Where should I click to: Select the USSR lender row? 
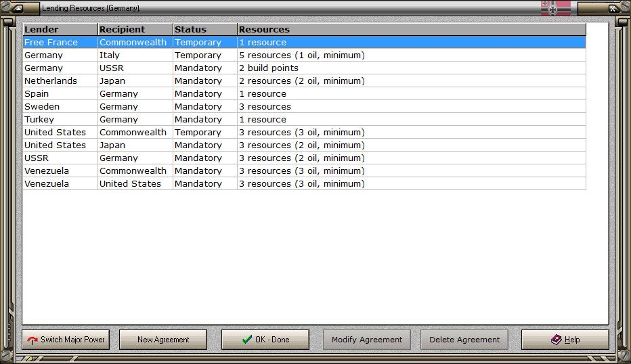[304, 158]
